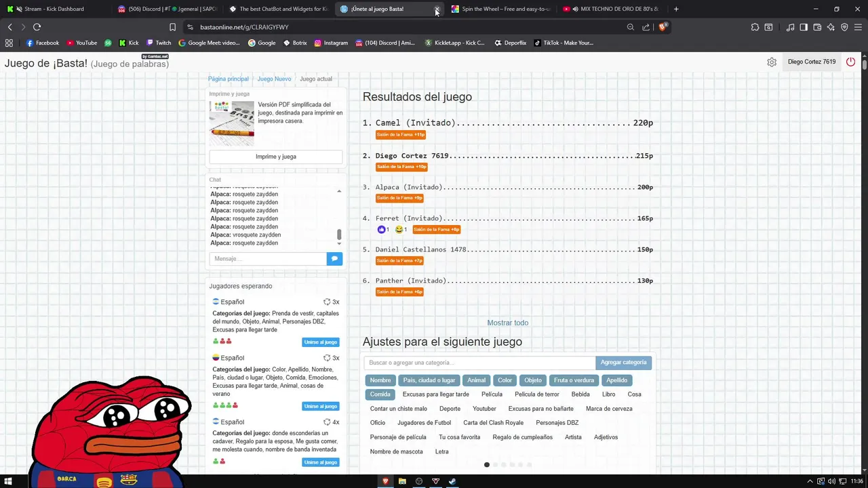The width and height of the screenshot is (868, 488).
Task: Switch to the Discord general tab
Action: 166,9
